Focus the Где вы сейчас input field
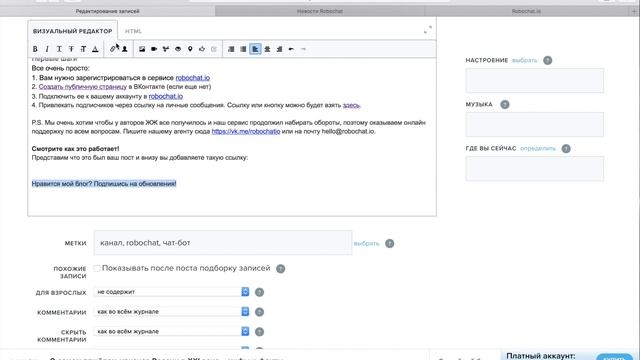 coord(535,169)
